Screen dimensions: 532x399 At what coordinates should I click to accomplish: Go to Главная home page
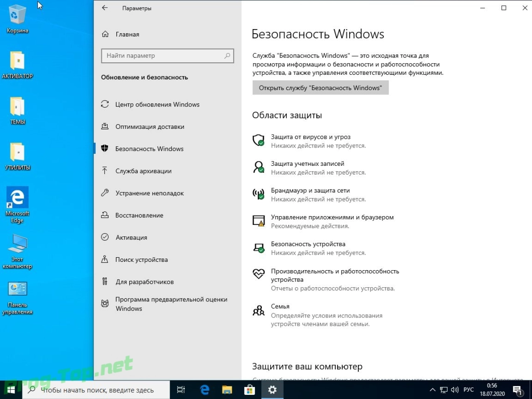[x=127, y=34]
